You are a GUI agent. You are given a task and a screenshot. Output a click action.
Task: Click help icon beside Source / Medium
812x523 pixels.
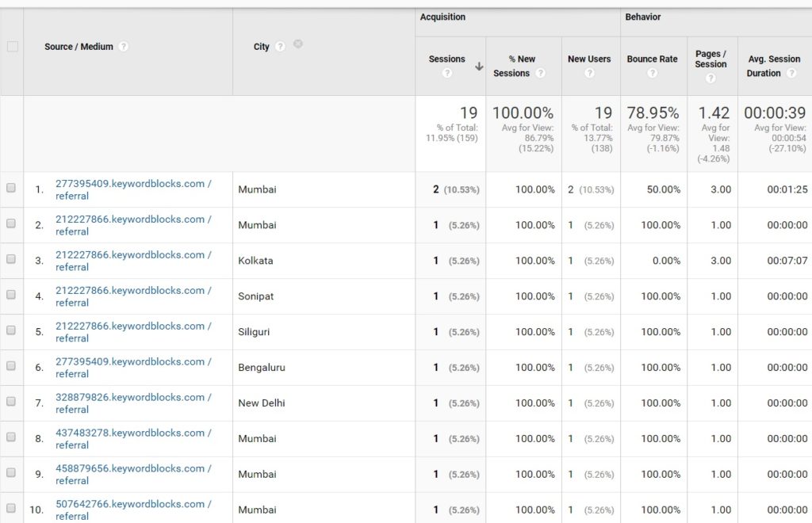pos(123,47)
